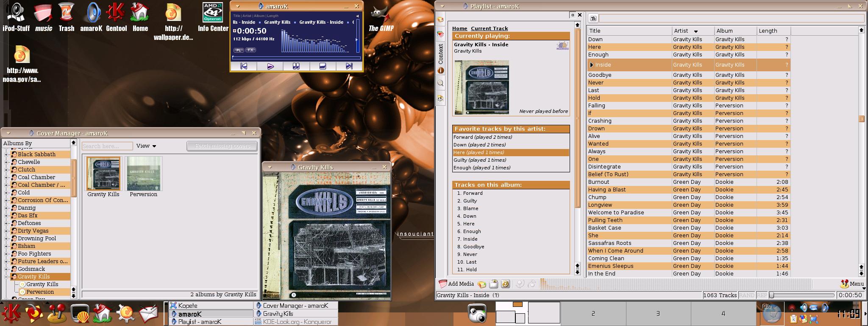Select the Longview track in playlist

coord(688,205)
